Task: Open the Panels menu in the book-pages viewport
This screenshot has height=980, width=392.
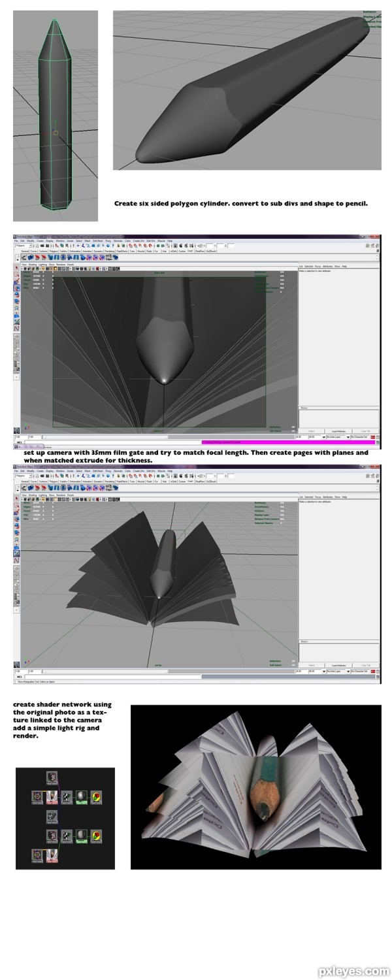Action: [70, 495]
